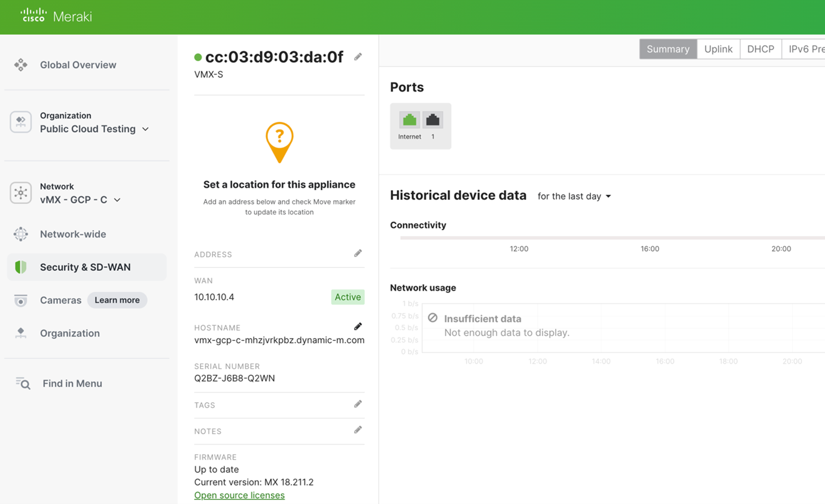
Task: Edit tags with the pencil icon
Action: pyautogui.click(x=358, y=404)
